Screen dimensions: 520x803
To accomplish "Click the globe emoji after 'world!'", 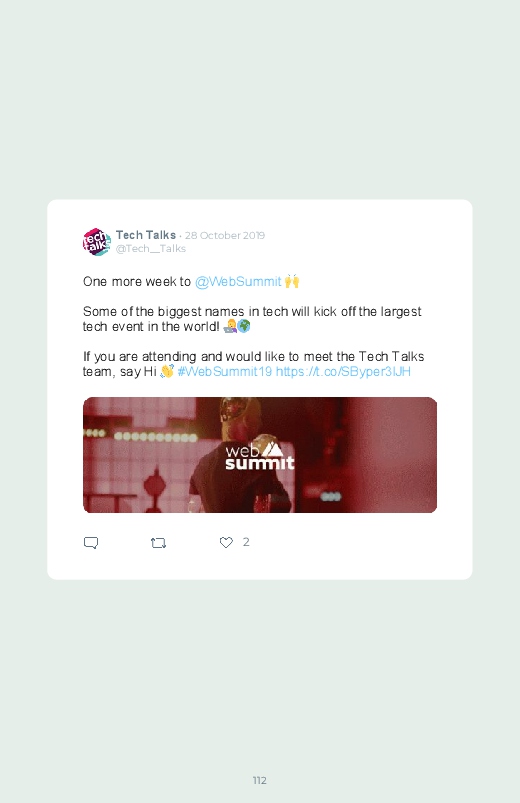I will point(244,326).
